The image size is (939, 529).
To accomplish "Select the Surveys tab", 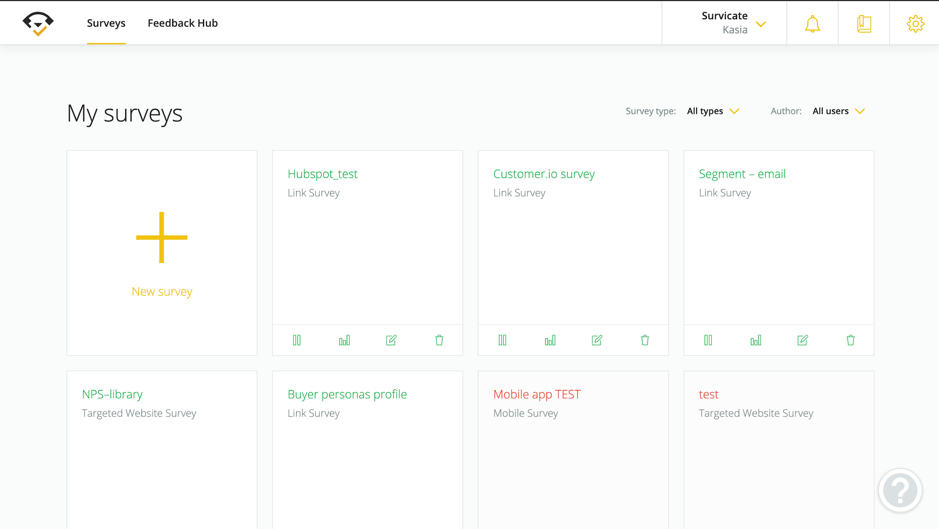I will [106, 23].
